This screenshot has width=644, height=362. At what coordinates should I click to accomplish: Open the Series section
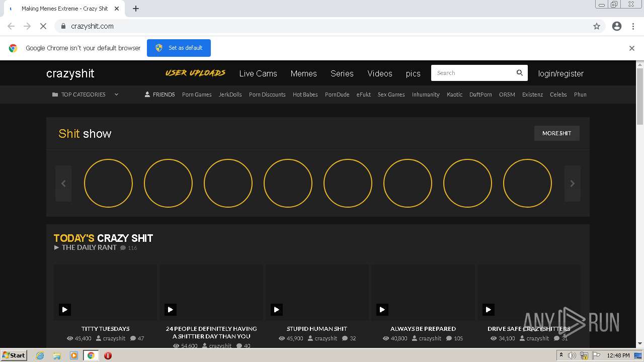click(342, 73)
